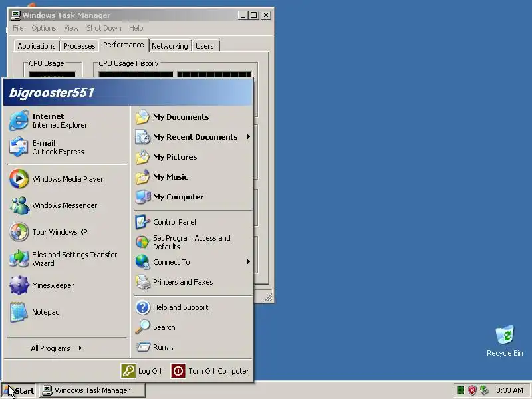Image resolution: width=532 pixels, height=399 pixels.
Task: Open My Pictures folder icon
Action: pos(142,157)
